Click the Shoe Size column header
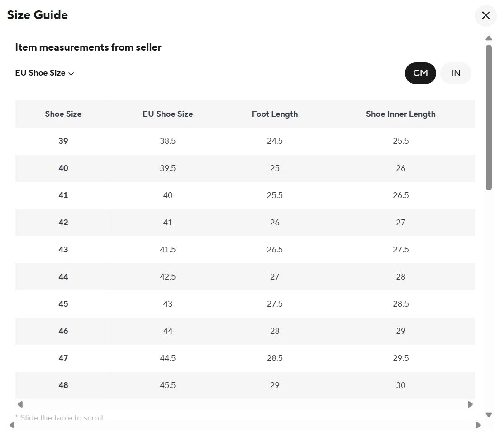The image size is (504, 441). coord(63,114)
